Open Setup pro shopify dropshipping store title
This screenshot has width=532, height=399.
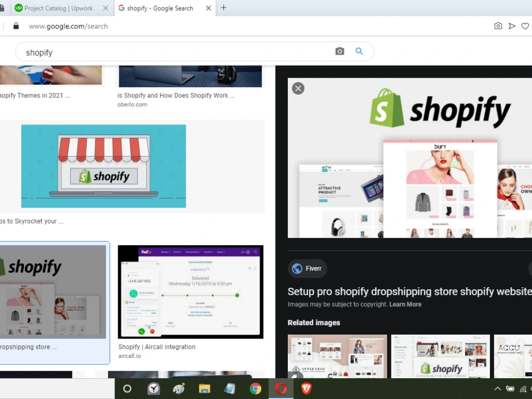click(410, 292)
